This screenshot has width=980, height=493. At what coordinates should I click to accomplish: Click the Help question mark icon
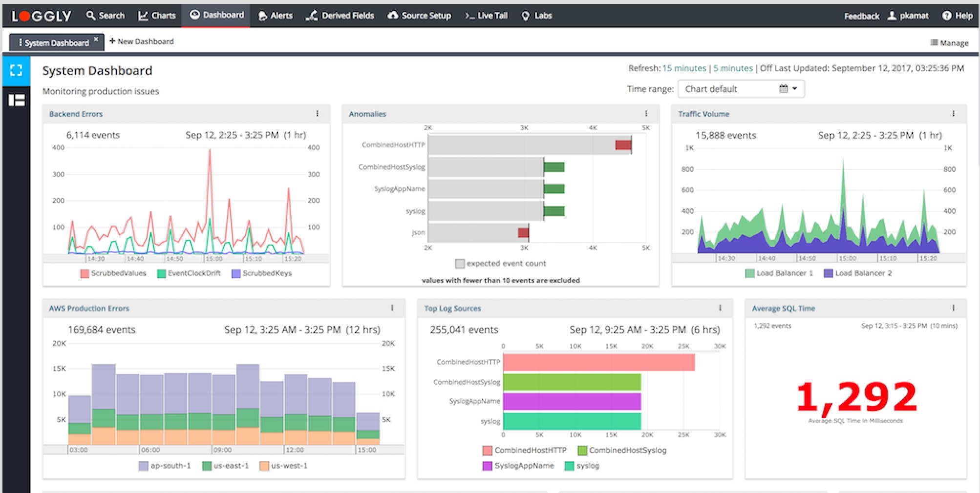click(946, 16)
